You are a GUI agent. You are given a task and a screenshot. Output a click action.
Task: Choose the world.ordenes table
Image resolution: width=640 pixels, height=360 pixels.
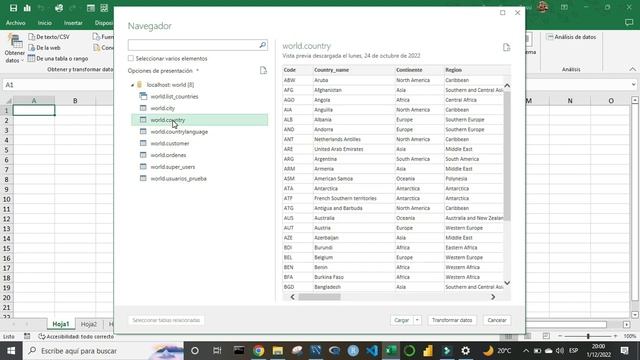tap(168, 155)
